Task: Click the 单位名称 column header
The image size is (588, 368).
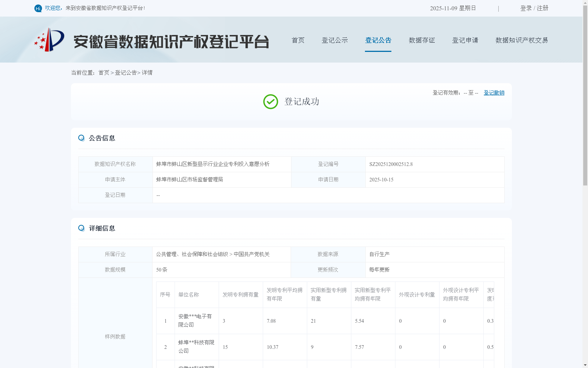Action: coord(197,295)
